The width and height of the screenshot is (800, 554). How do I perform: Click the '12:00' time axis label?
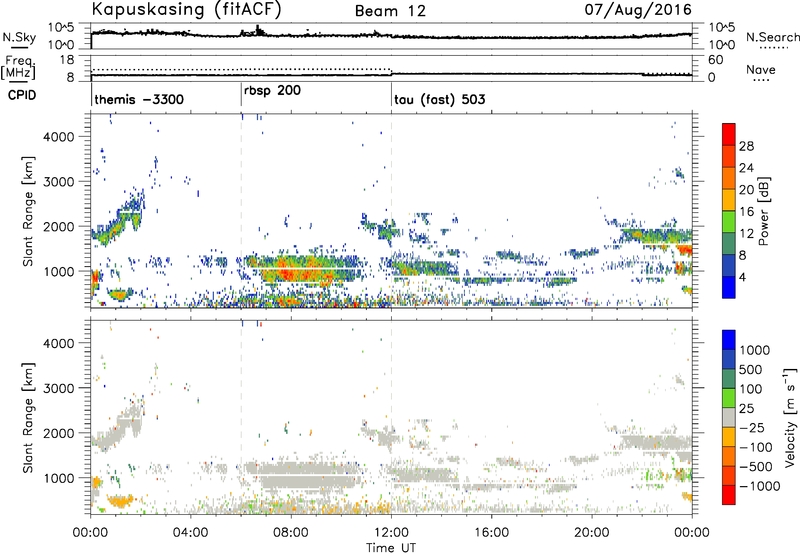tap(391, 533)
